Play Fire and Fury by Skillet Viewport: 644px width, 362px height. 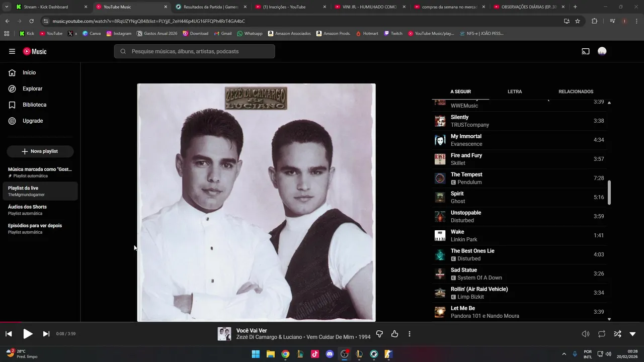point(519,159)
